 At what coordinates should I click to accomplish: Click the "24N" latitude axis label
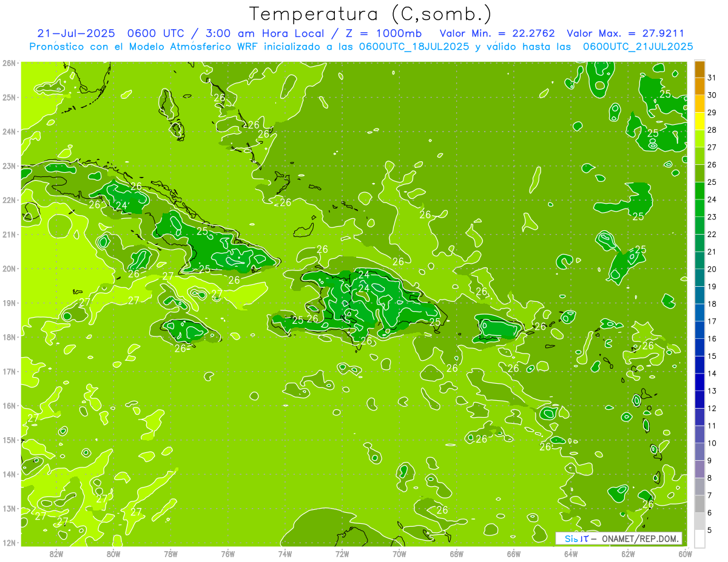(x=9, y=132)
